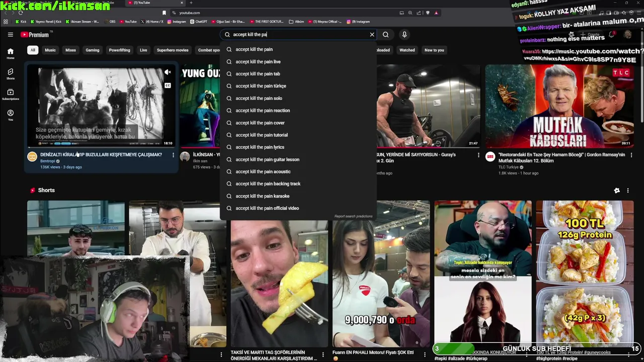
Task: Open the OBS bookmark
Action: pos(109,22)
